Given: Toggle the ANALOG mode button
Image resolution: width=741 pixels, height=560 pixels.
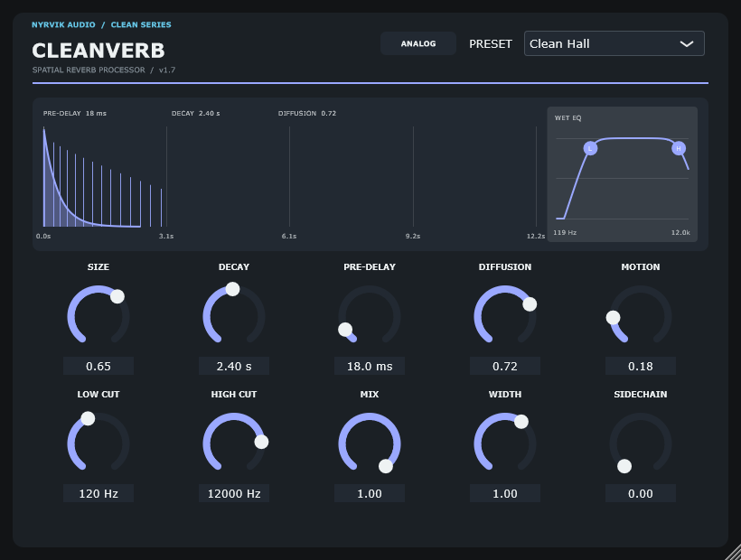Looking at the screenshot, I should click(x=418, y=43).
